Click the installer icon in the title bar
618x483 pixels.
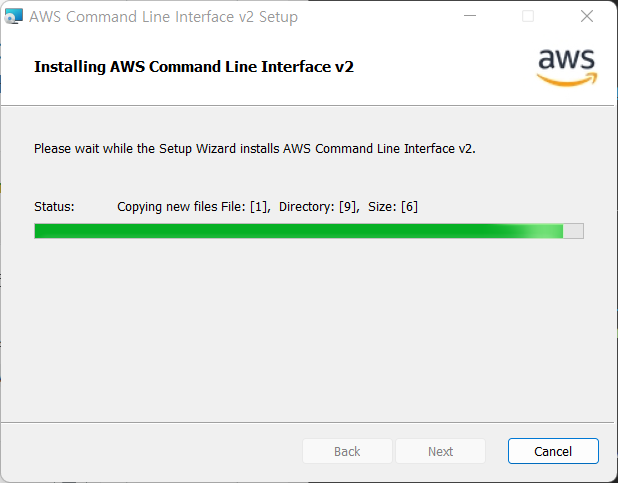[x=14, y=16]
